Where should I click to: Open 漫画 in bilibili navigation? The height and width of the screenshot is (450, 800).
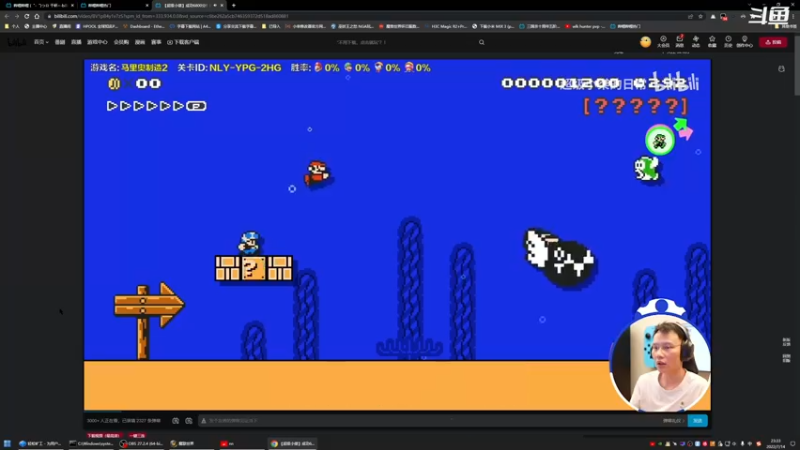(140, 42)
